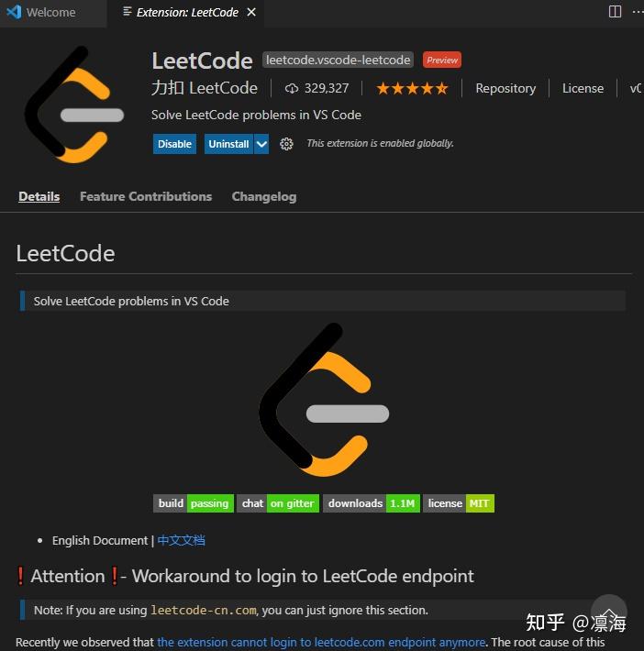This screenshot has width=644, height=651.
Task: Click the LeetCode extension logo in header
Action: coord(75,104)
